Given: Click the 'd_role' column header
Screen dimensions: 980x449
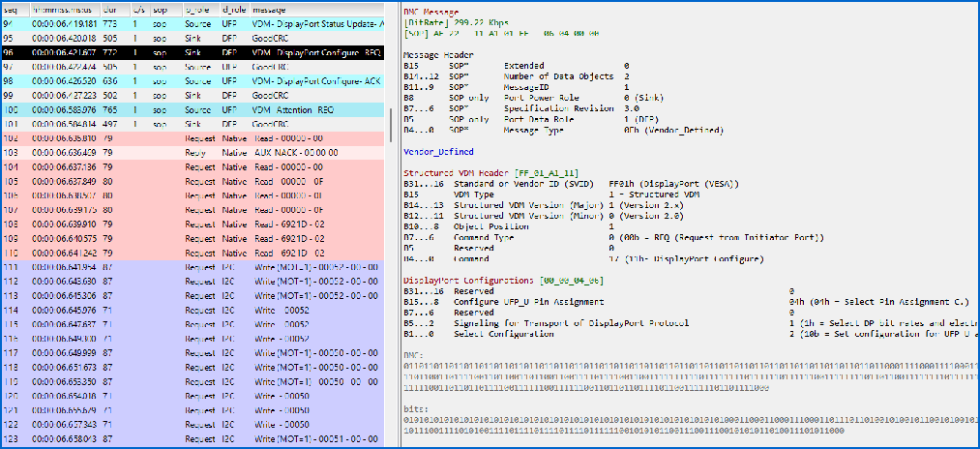Looking at the screenshot, I should pos(232,7).
